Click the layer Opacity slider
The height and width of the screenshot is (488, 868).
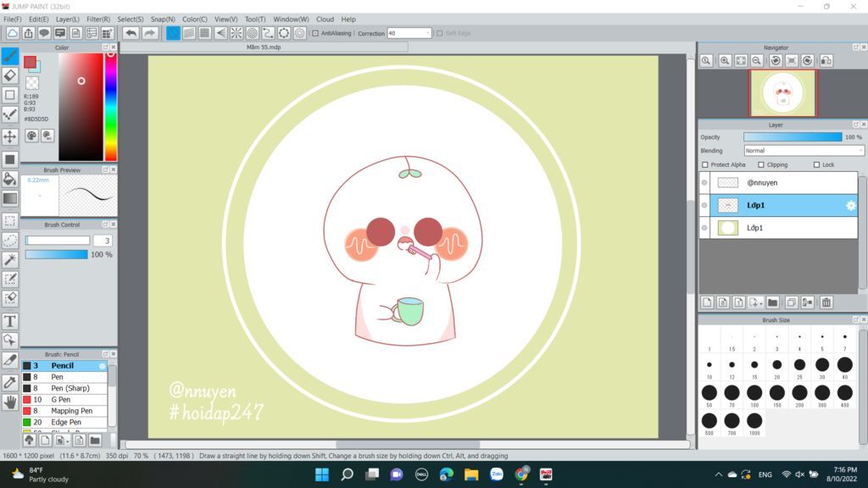pyautogui.click(x=792, y=137)
